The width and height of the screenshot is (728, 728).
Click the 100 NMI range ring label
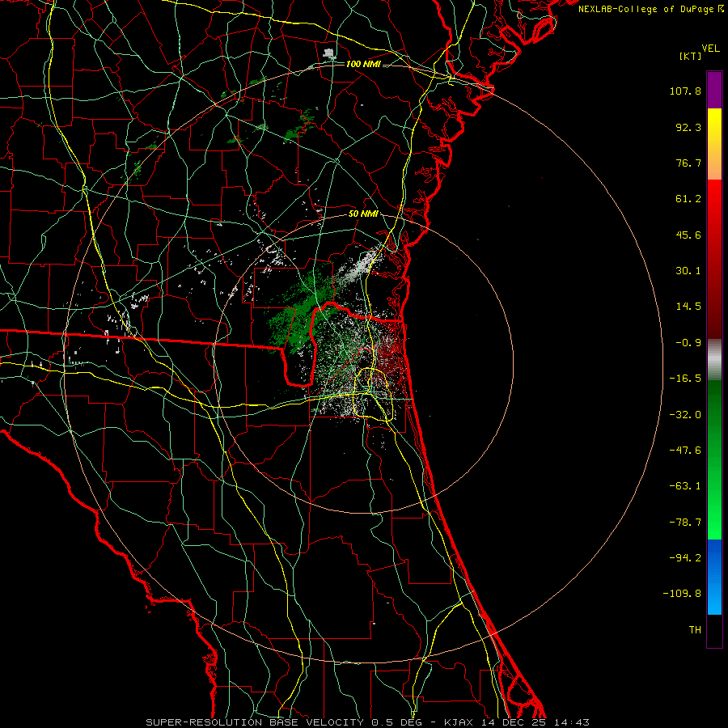click(x=363, y=64)
